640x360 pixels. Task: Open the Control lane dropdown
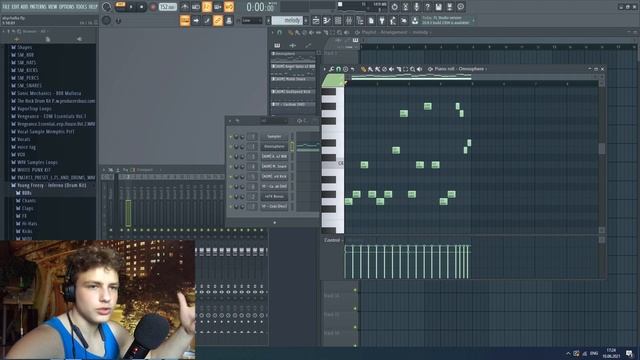click(333, 240)
